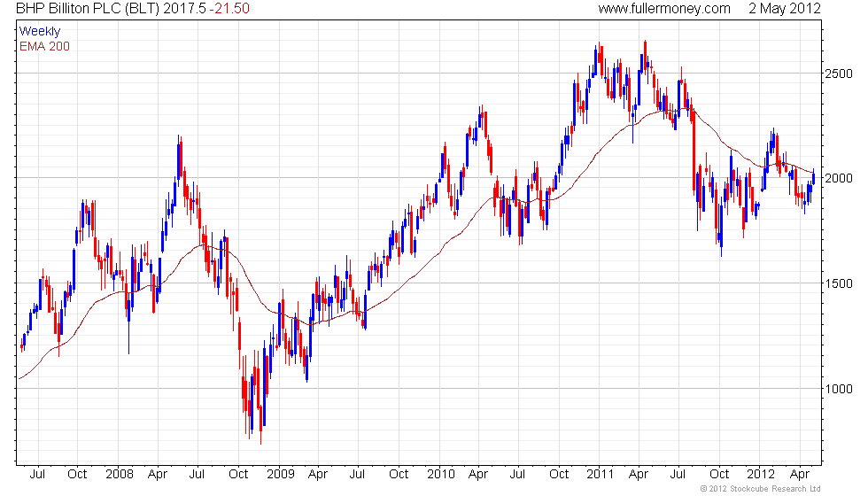Click the '2012' year label on time axis

(x=761, y=474)
